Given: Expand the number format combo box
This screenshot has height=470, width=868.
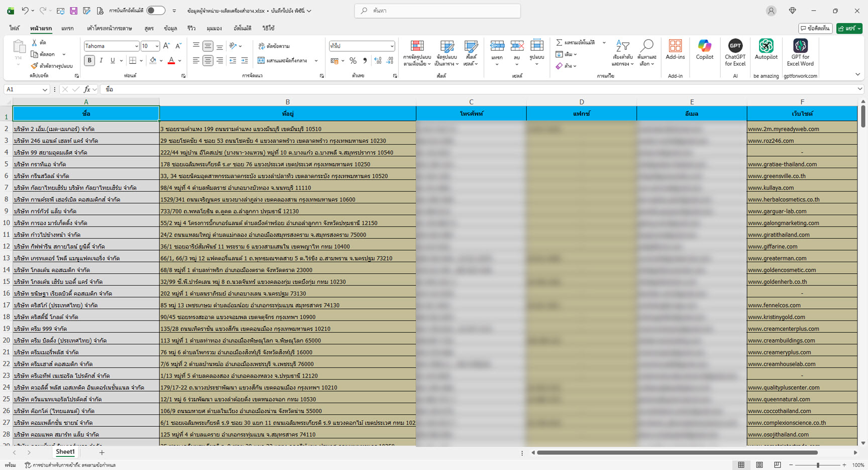Looking at the screenshot, I should [392, 46].
